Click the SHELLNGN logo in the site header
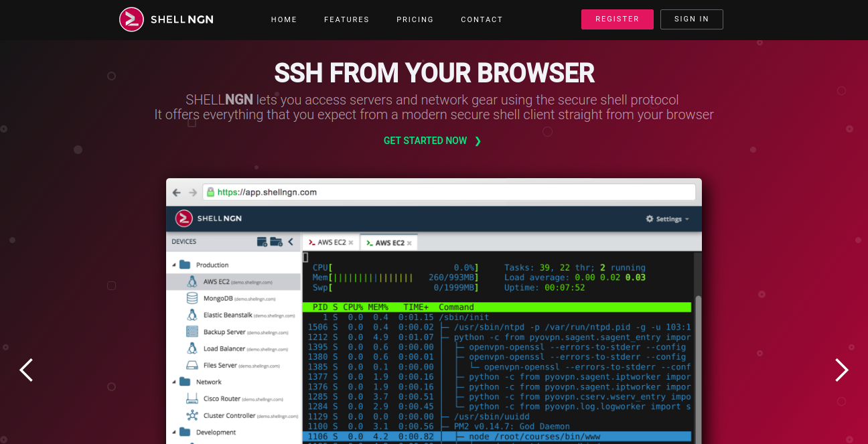 166,19
